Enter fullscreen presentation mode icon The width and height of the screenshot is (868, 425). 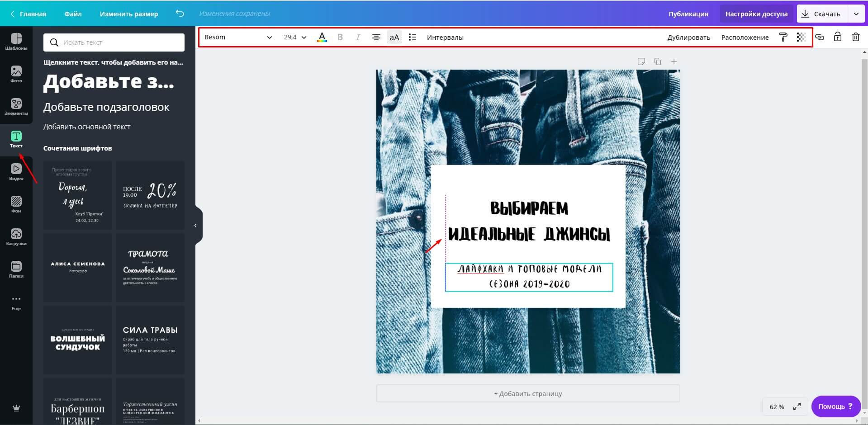(797, 406)
